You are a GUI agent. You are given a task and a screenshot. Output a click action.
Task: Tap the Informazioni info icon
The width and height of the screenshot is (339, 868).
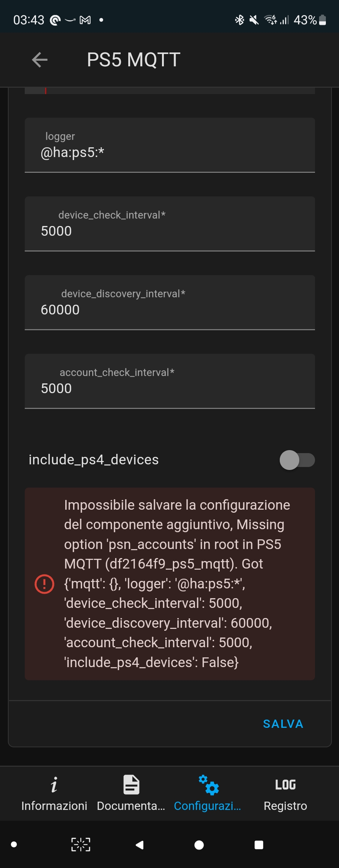[54, 784]
